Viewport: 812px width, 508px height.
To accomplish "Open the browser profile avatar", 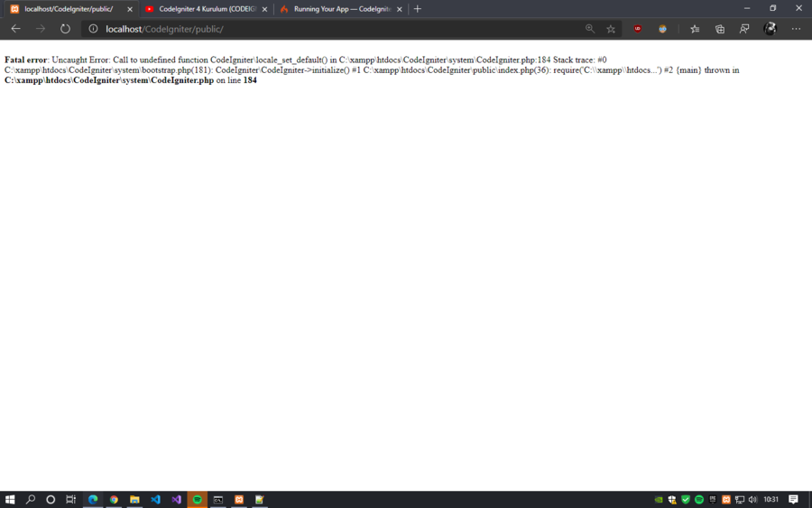I will [770, 29].
